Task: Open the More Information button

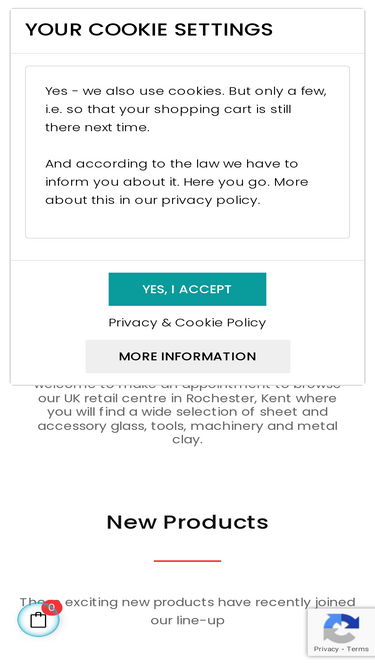Action: click(188, 356)
